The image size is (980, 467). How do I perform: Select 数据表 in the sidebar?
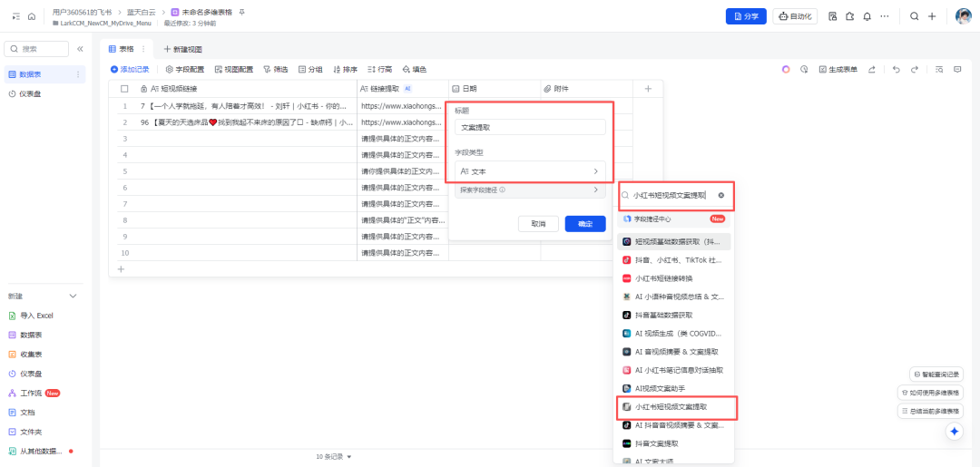[44, 74]
